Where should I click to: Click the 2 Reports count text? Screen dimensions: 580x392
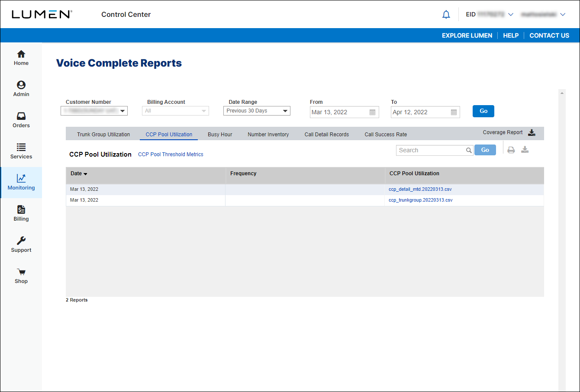pyautogui.click(x=77, y=300)
